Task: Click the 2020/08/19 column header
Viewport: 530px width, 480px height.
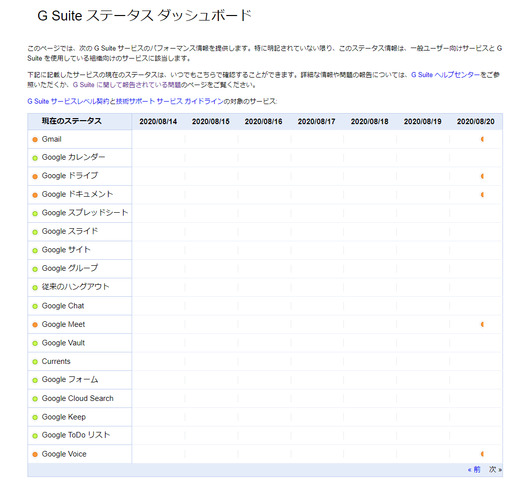Action: pos(423,122)
